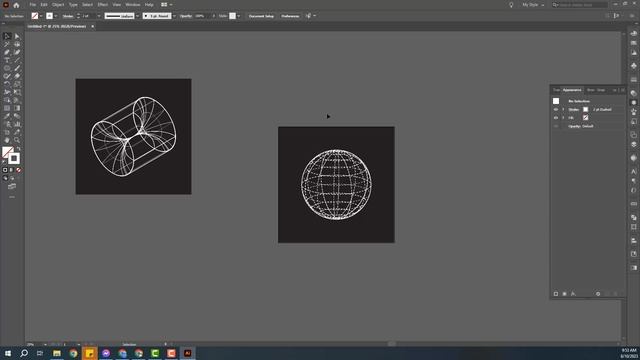Click the lightbulb Discover icon
The width and height of the screenshot is (640, 360).
click(511, 5)
